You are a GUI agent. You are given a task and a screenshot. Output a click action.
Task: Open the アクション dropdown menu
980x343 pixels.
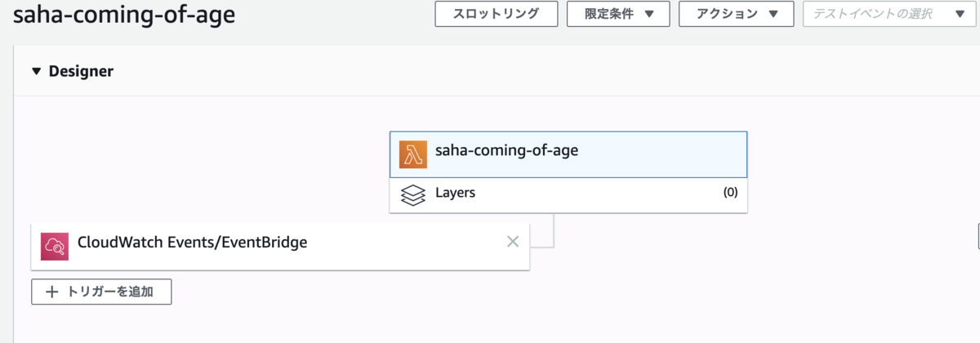pos(736,14)
